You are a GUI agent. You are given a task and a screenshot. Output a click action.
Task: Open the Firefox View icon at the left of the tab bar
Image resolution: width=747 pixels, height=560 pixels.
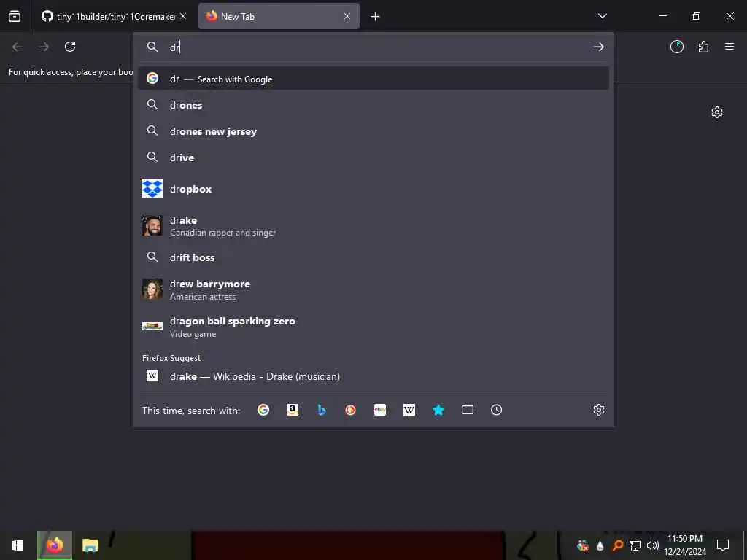pos(15,17)
